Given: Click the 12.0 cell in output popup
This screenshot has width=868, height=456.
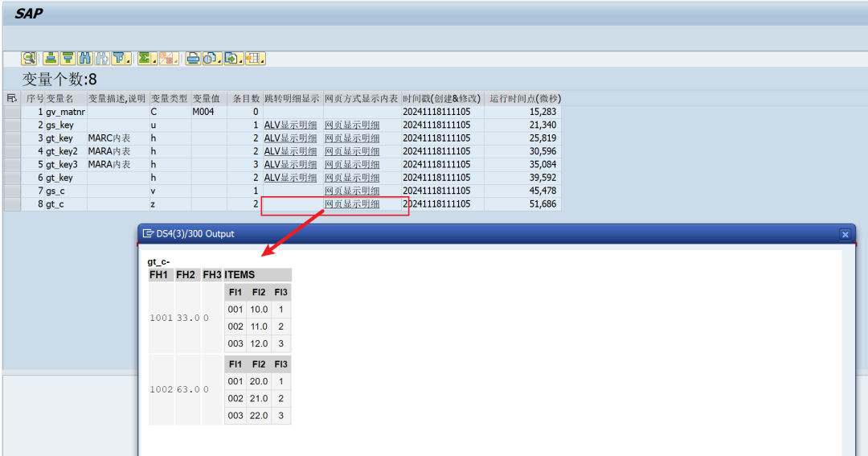Looking at the screenshot, I should coord(259,343).
